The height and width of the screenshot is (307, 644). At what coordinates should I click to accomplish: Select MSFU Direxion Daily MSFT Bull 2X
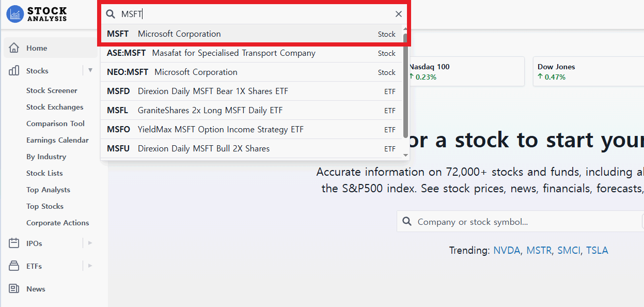(x=252, y=149)
